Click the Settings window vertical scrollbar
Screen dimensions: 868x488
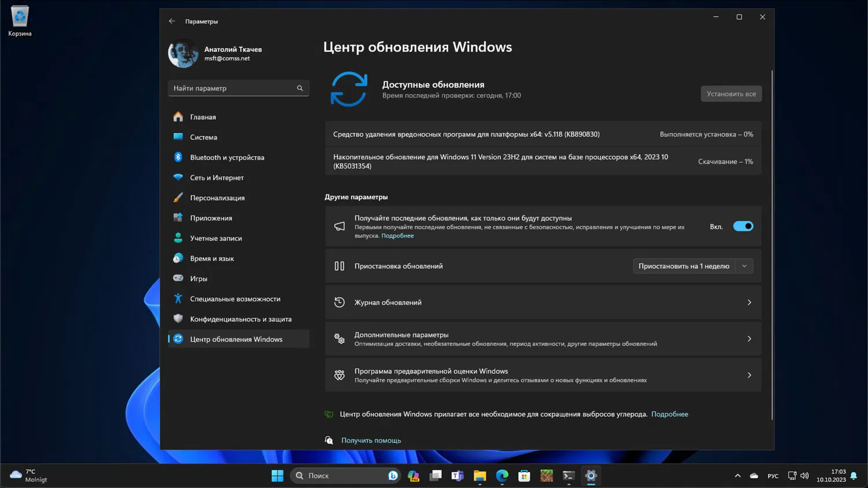[772, 244]
